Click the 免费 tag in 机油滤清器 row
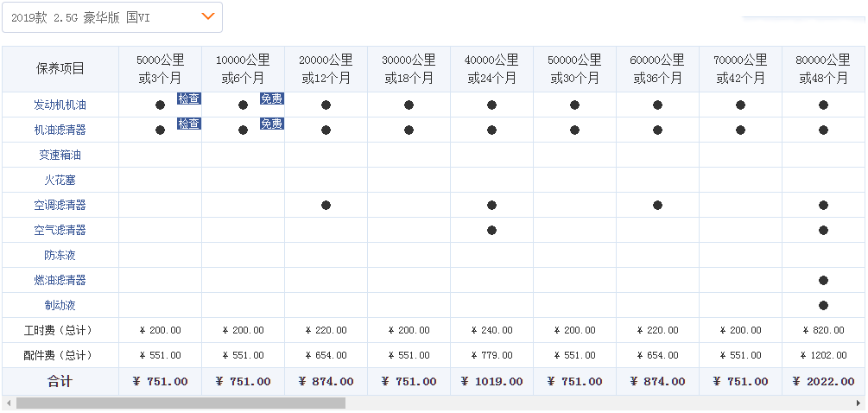The image size is (868, 413). coord(272,124)
